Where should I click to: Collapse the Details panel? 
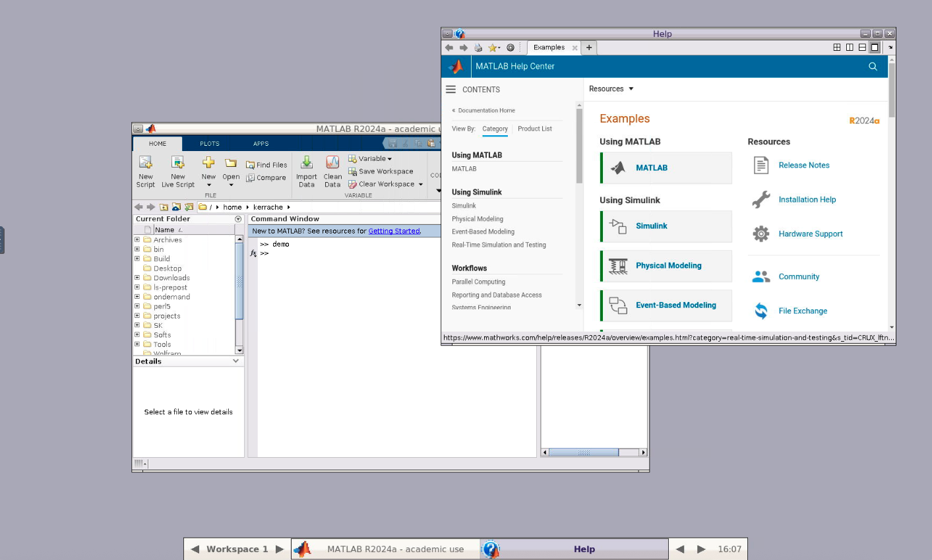[x=236, y=361]
